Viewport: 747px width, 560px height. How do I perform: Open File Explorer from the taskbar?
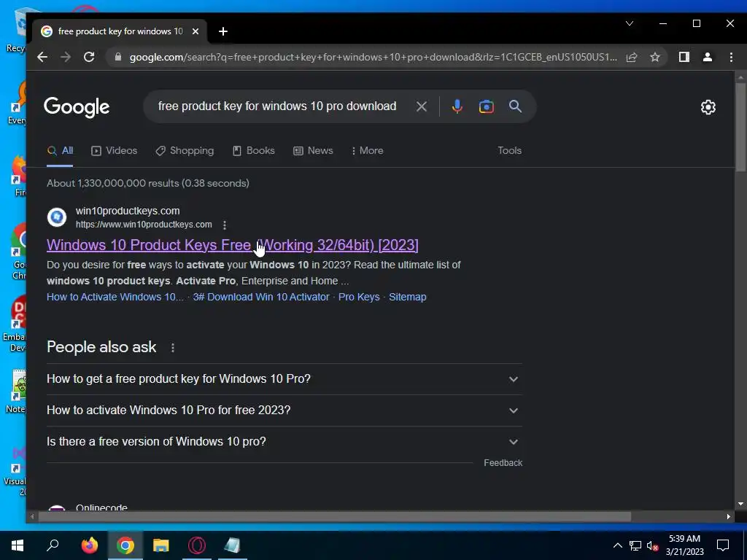point(161,545)
